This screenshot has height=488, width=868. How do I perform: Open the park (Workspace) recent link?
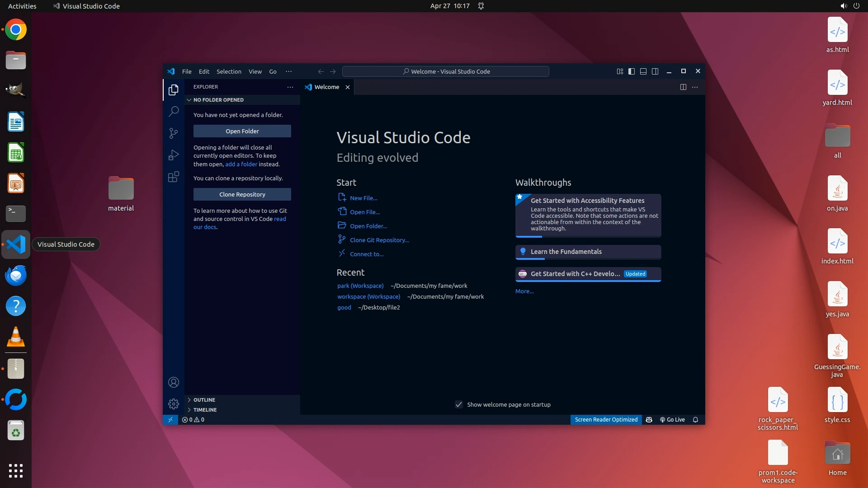coord(360,286)
